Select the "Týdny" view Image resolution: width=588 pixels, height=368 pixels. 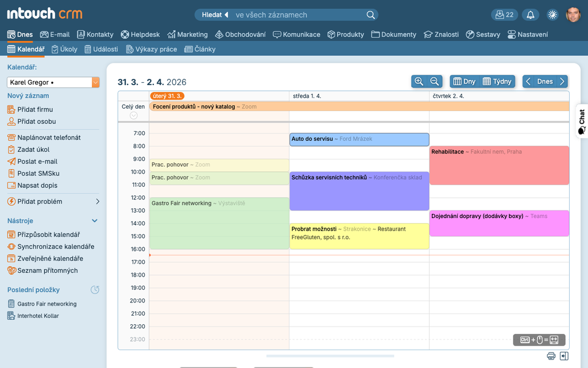pyautogui.click(x=497, y=81)
